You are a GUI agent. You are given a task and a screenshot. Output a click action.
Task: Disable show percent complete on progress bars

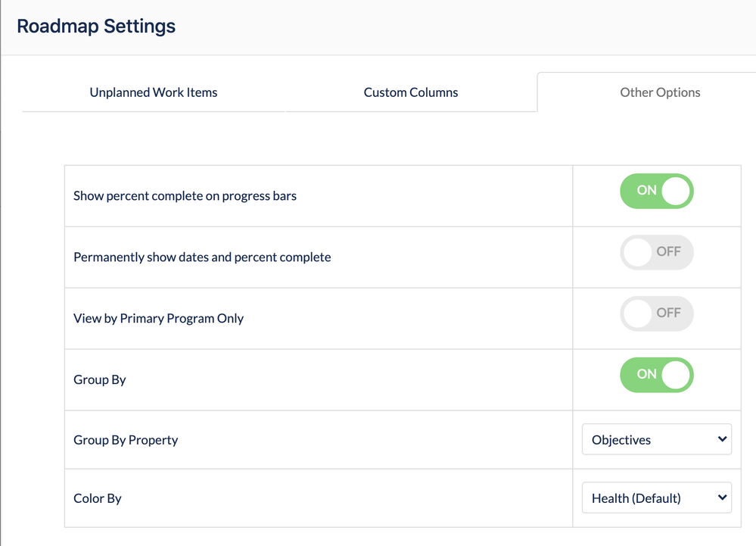pyautogui.click(x=656, y=191)
